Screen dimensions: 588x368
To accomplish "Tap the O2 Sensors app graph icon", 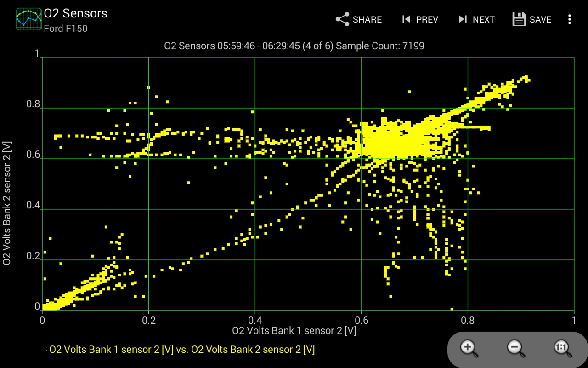I will point(29,19).
